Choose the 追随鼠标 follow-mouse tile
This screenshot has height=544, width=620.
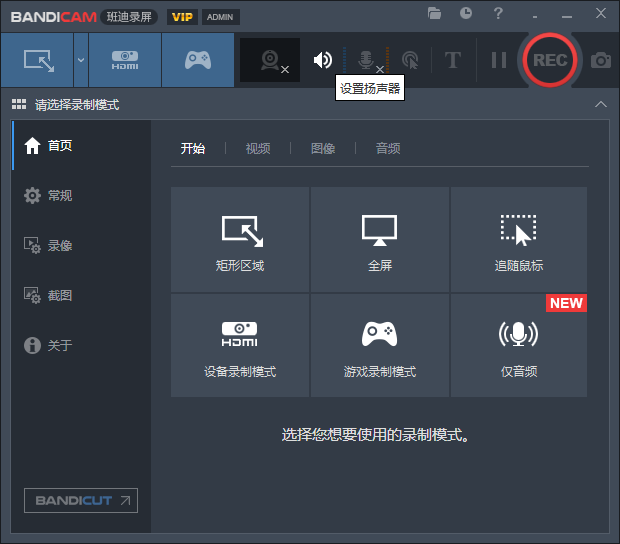[x=519, y=240]
